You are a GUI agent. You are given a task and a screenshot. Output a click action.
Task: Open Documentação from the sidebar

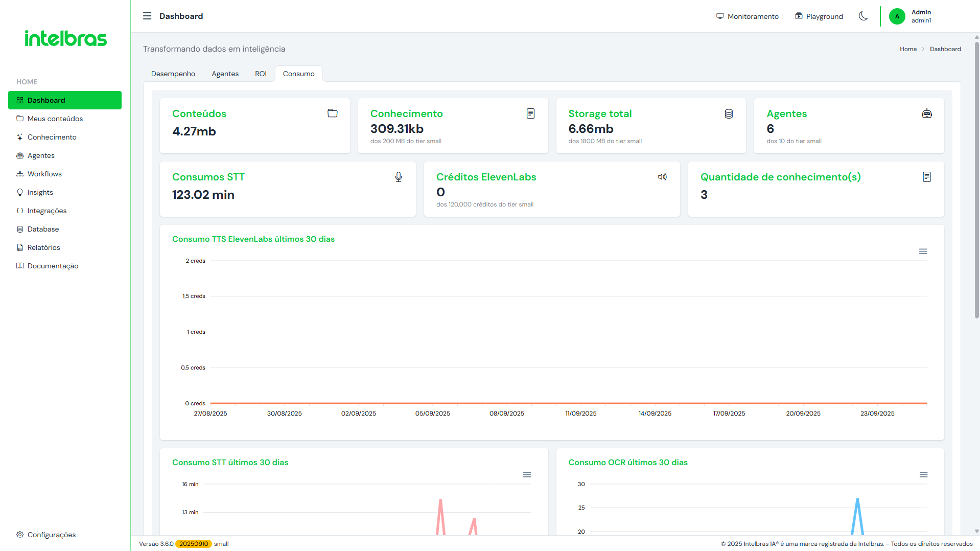point(65,266)
